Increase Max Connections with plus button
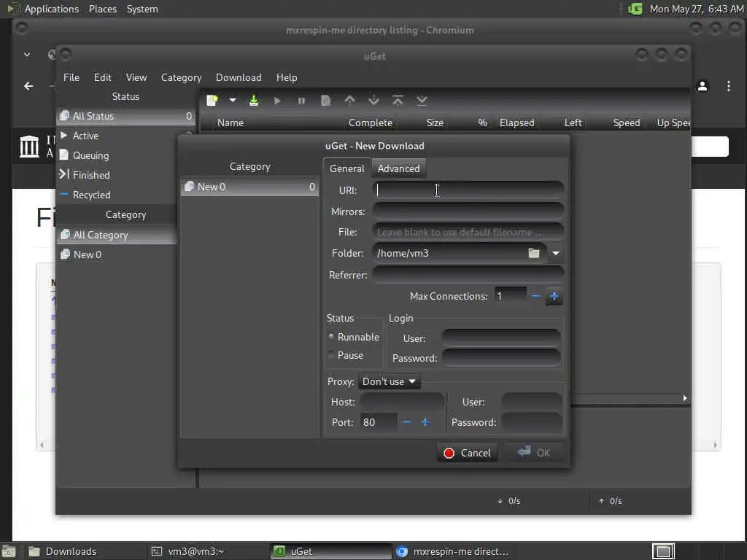The height and width of the screenshot is (560, 747). (x=554, y=296)
